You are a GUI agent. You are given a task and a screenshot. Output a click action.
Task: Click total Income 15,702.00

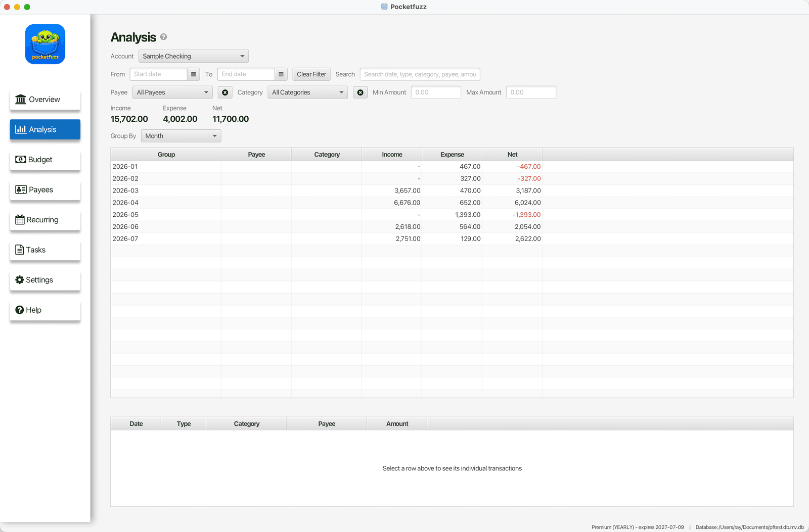129,119
